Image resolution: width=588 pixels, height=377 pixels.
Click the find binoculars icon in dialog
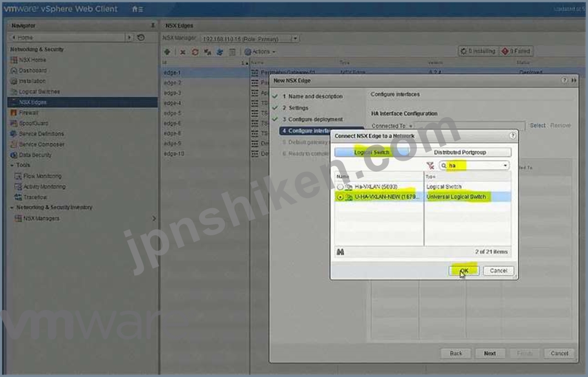(340, 252)
